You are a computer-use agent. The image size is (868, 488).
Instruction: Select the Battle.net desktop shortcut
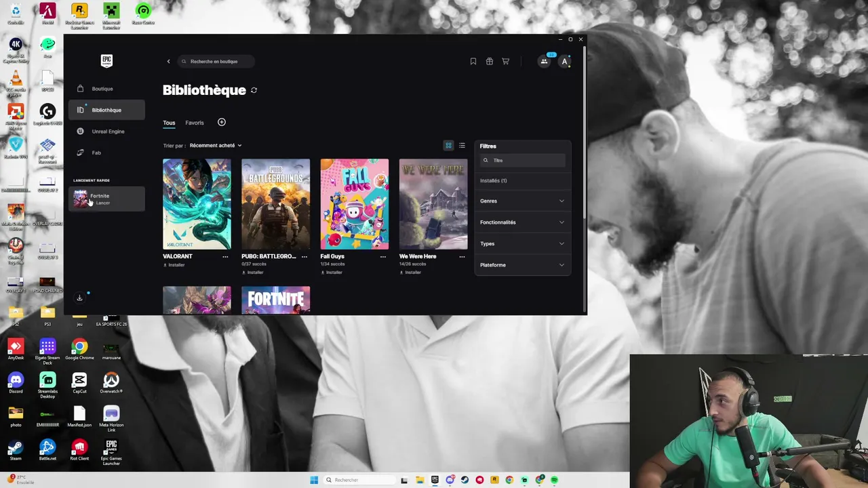pos(47,450)
